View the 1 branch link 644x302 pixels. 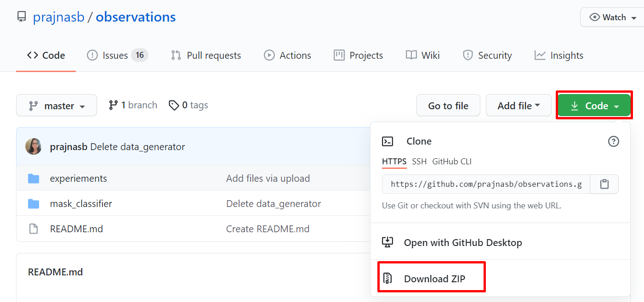pyautogui.click(x=133, y=105)
